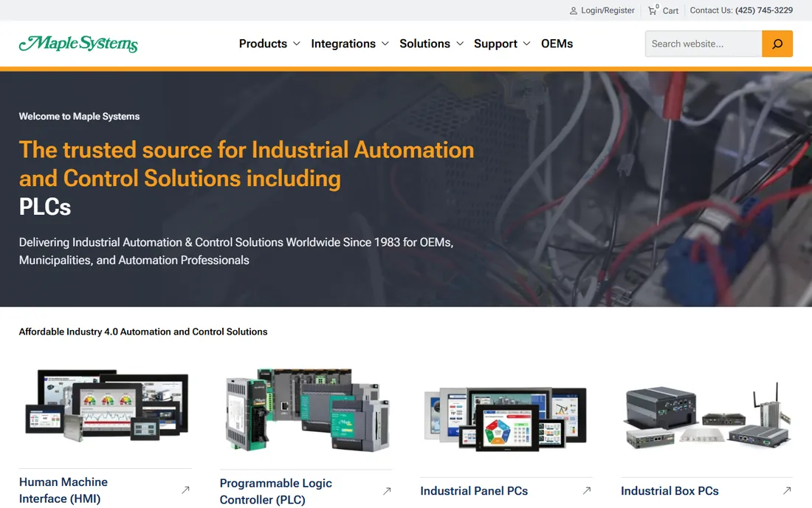Viewport: 812px width, 508px height.
Task: Click the arrow icon next to Programmable Logic Controller
Action: [x=387, y=491]
